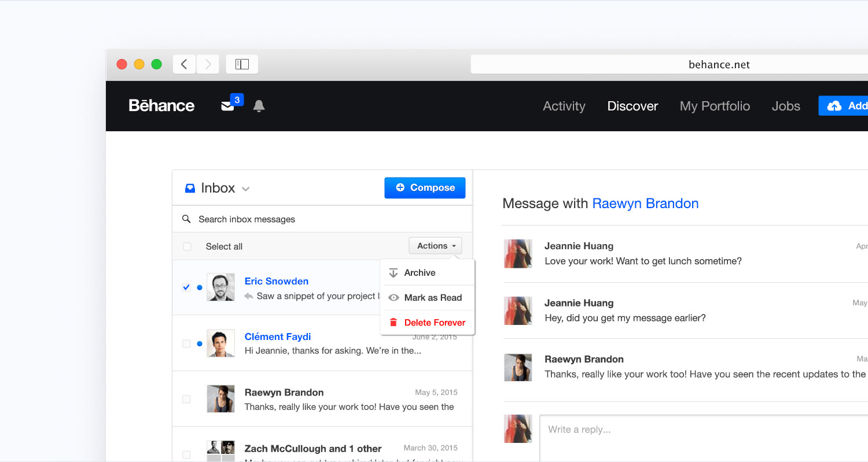Viewport: 868px width, 462px height.
Task: Click the Write a reply text box
Action: pyautogui.click(x=704, y=438)
